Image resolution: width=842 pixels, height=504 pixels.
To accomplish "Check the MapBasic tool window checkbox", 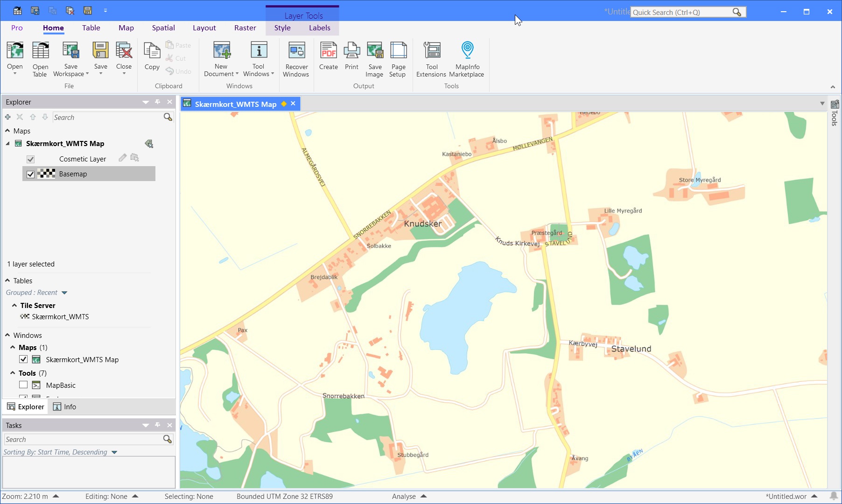I will 23,385.
